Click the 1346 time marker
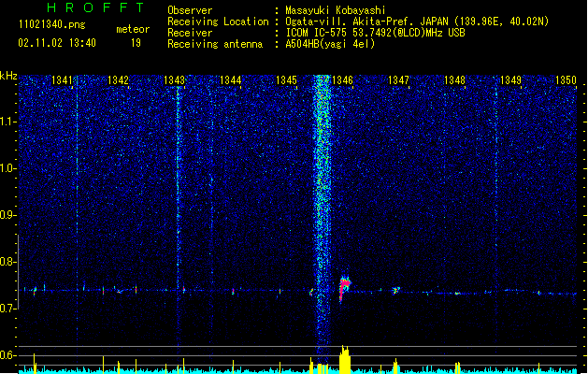 (x=342, y=80)
